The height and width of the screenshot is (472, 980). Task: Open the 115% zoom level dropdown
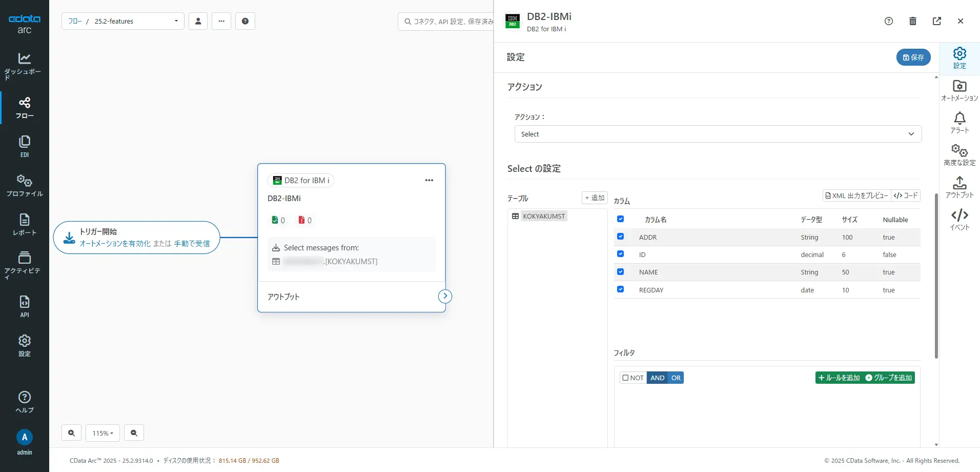tap(103, 433)
